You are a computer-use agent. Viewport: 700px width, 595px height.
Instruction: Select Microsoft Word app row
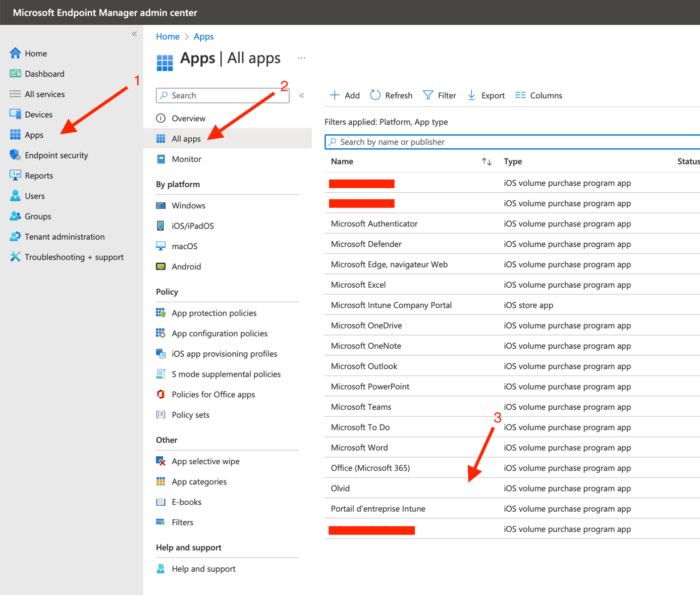tap(512, 448)
